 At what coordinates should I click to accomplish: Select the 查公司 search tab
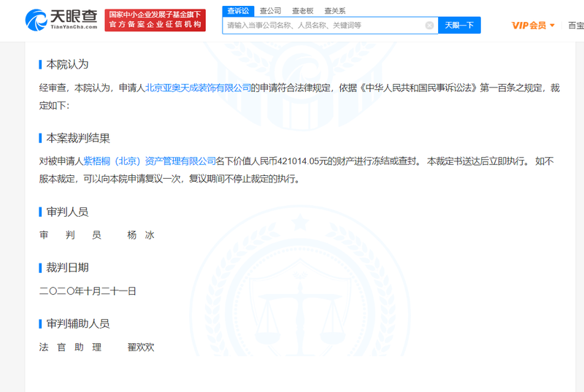[x=270, y=11]
